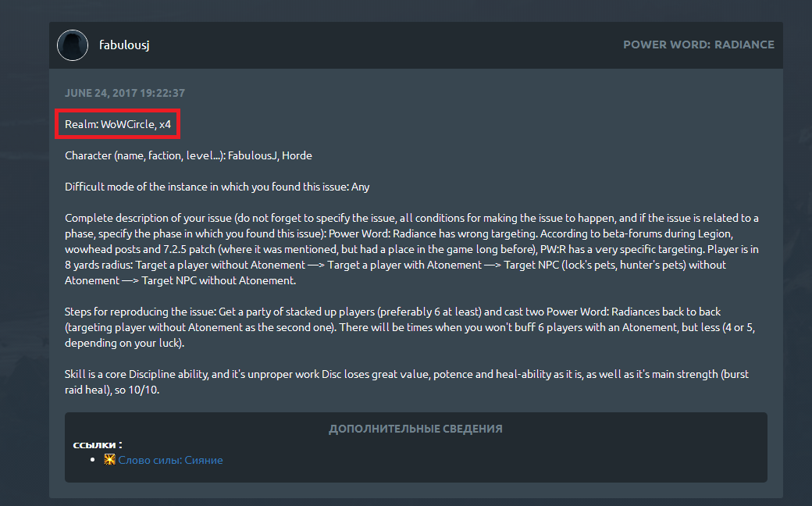Click the Complete description of your issue paragraph

tap(411, 249)
